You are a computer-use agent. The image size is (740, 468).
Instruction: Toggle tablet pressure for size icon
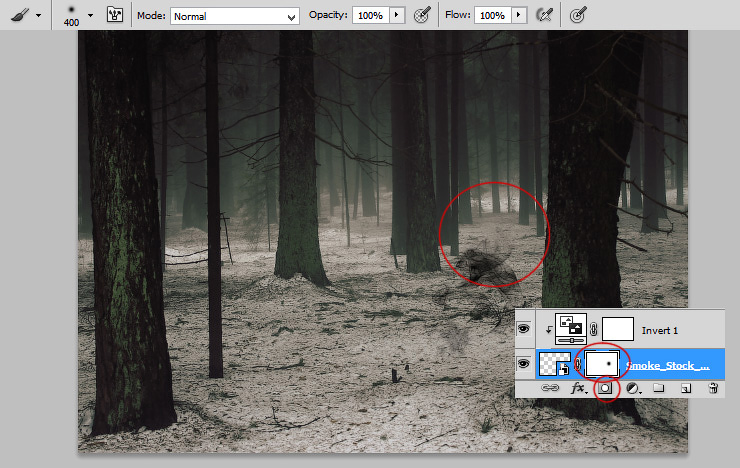pyautogui.click(x=578, y=15)
